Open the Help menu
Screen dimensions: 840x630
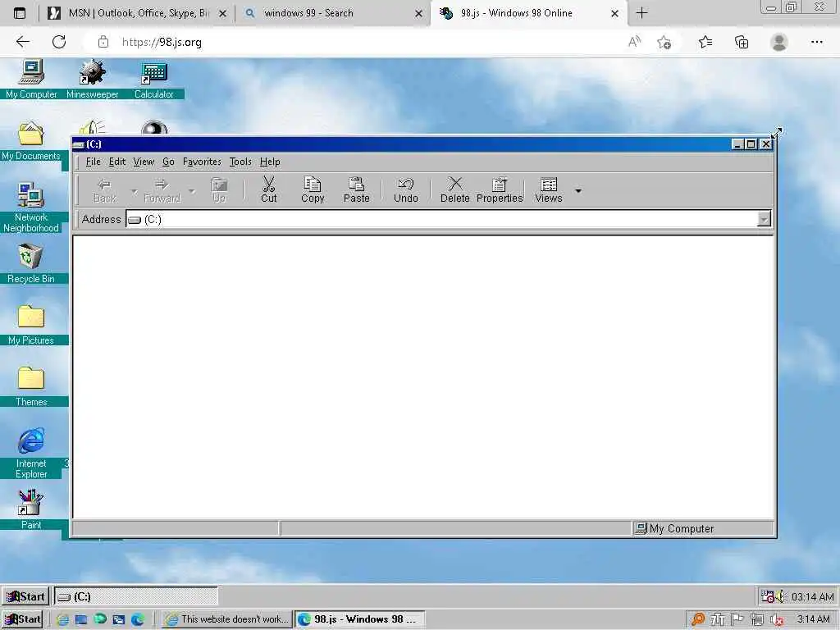click(270, 162)
